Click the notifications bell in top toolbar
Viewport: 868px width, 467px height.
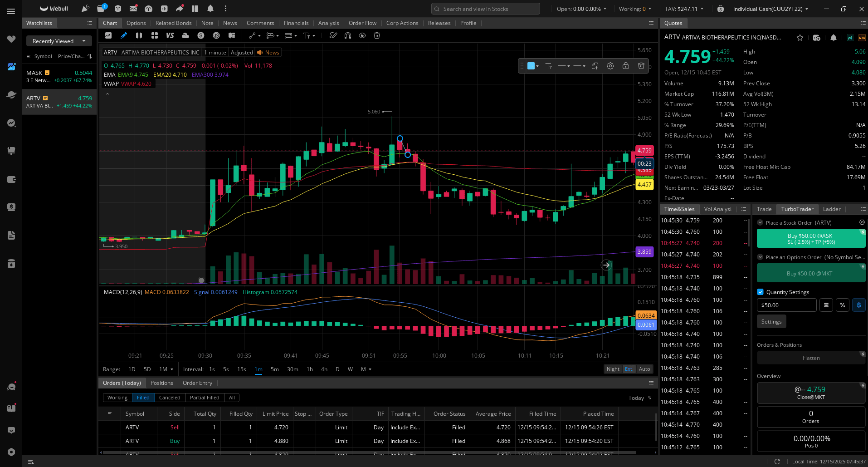tap(210, 9)
